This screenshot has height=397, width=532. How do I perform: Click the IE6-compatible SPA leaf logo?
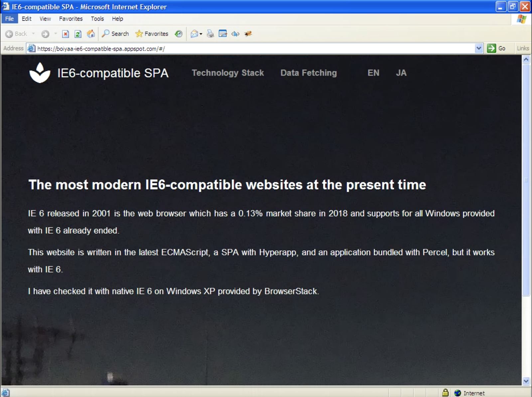tap(40, 72)
